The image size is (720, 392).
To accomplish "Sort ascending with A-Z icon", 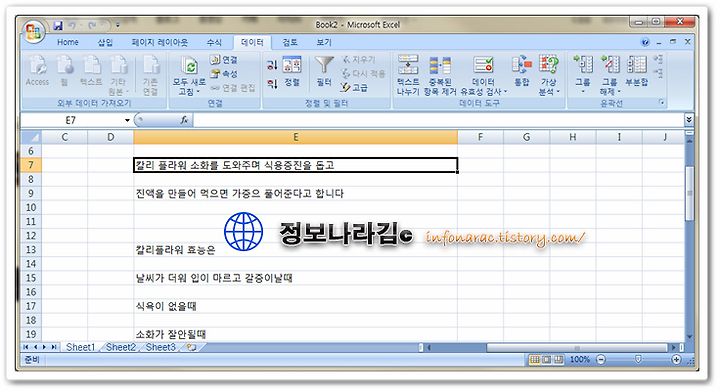I will (272, 65).
